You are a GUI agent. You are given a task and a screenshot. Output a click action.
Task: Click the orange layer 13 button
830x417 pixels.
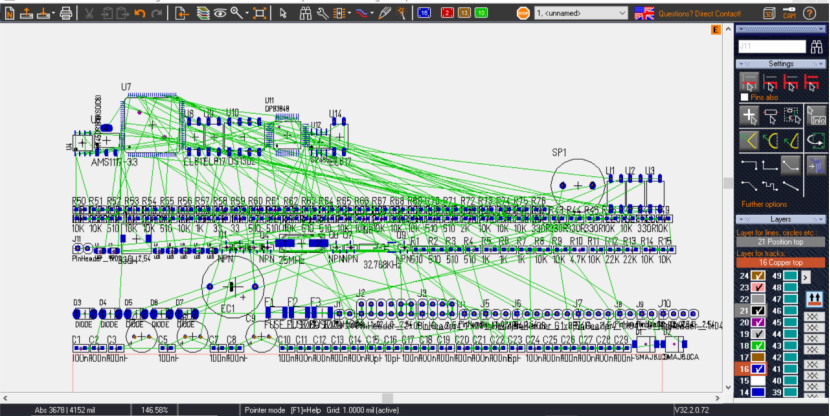tap(464, 13)
